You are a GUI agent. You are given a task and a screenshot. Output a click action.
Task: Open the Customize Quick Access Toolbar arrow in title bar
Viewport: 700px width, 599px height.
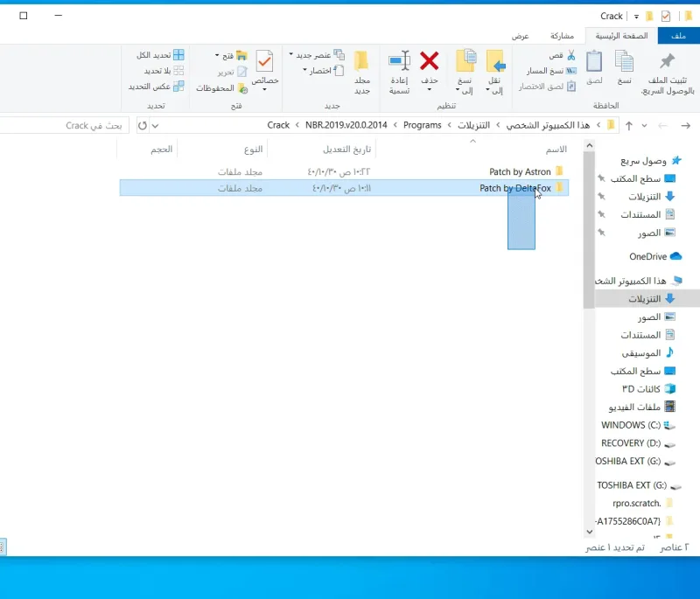[636, 17]
